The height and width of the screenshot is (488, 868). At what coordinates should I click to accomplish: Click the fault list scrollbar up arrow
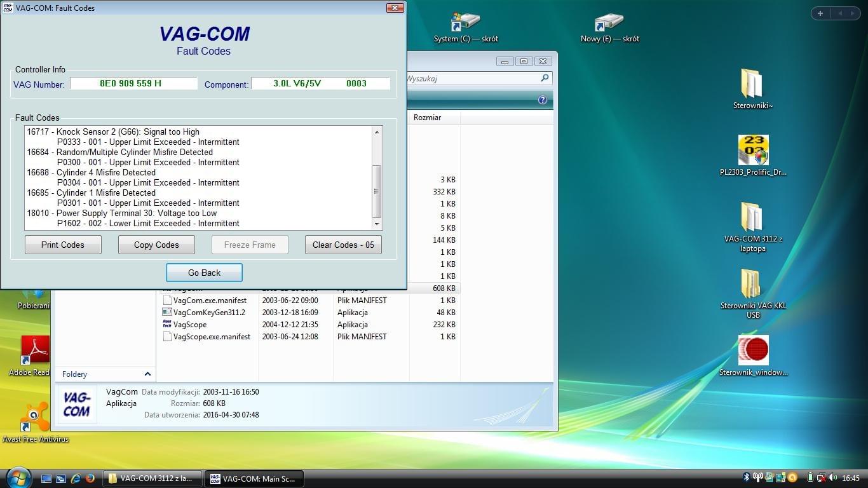[x=377, y=132]
